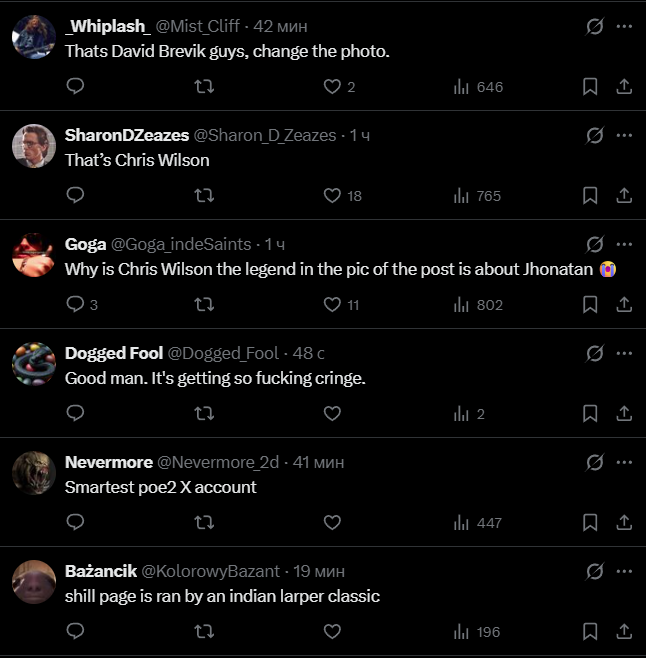Image resolution: width=646 pixels, height=658 pixels.
Task: Share Nevermore's "Smartest poe2 X account" reply
Action: tap(624, 522)
